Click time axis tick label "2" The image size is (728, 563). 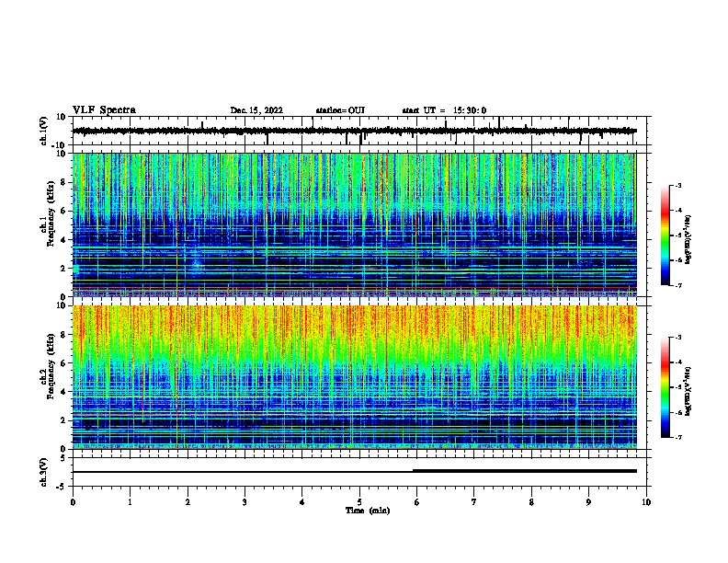tap(188, 502)
